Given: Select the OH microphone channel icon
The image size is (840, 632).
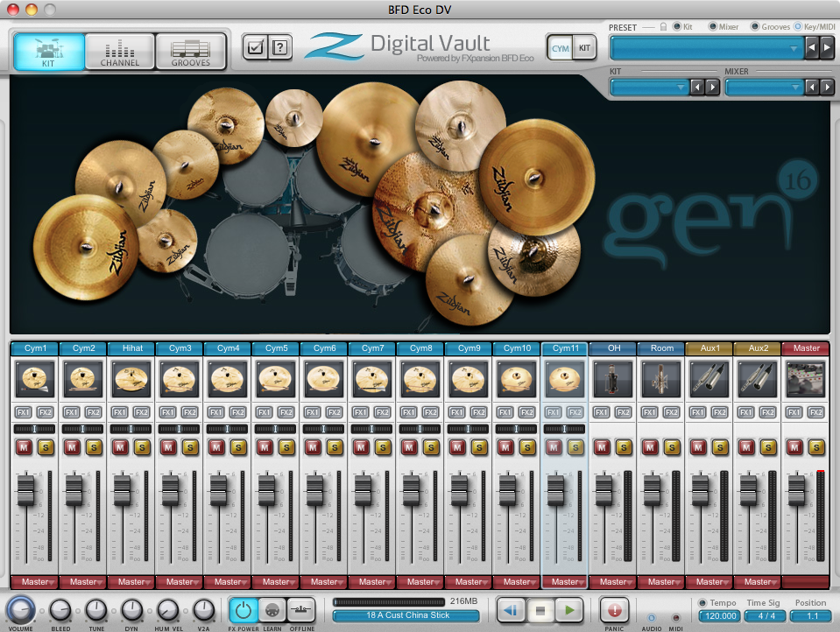Looking at the screenshot, I should 613,379.
